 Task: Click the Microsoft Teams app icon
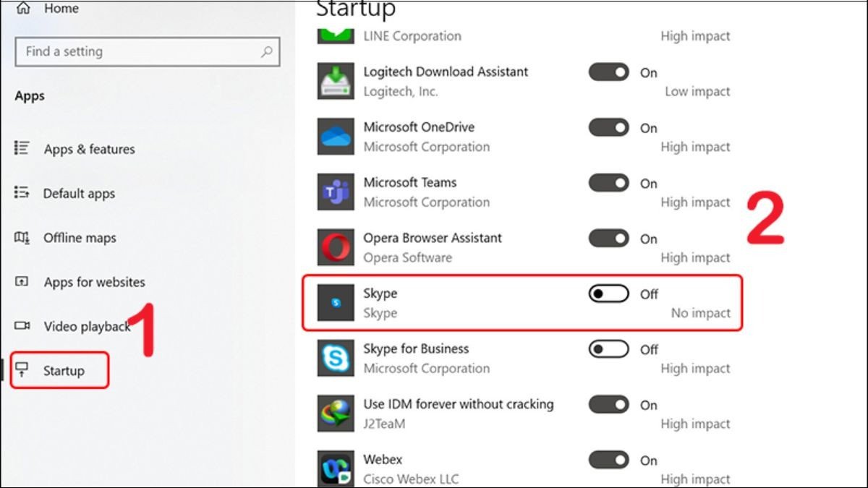point(335,192)
